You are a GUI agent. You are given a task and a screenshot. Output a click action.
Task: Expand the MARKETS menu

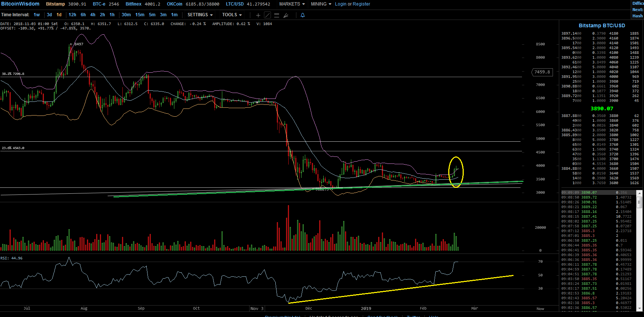click(x=292, y=4)
